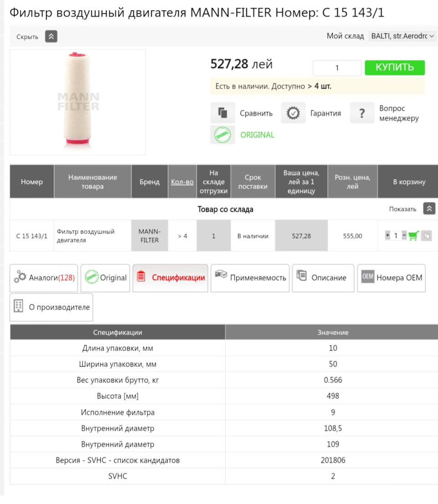The height and width of the screenshot is (504, 438).
Task: Open the Применяемость tab
Action: pos(250,278)
